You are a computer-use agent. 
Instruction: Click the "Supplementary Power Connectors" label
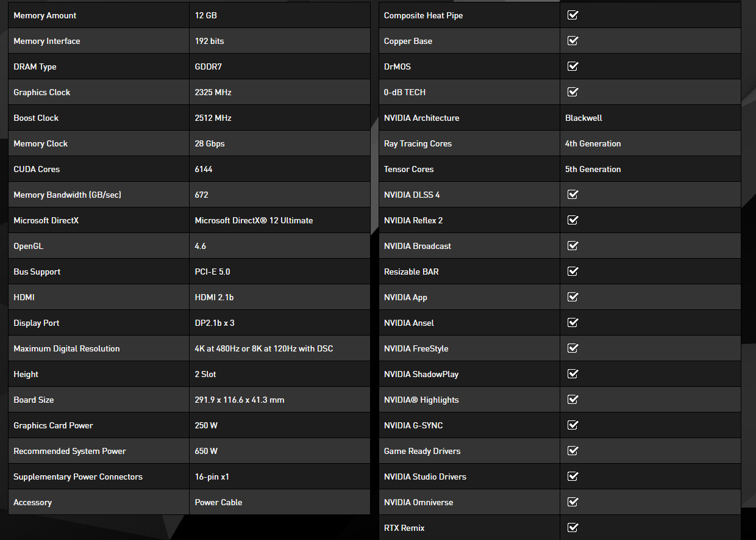tap(78, 477)
